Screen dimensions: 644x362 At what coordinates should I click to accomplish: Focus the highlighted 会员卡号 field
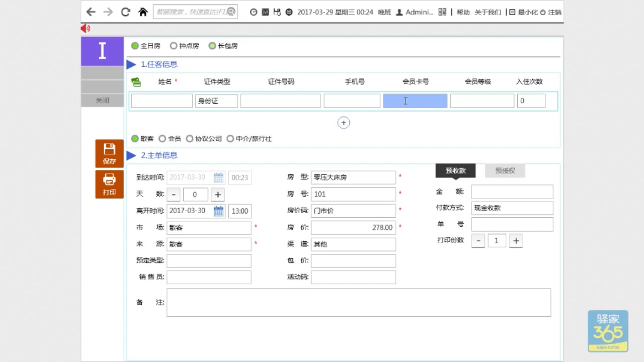pos(415,101)
